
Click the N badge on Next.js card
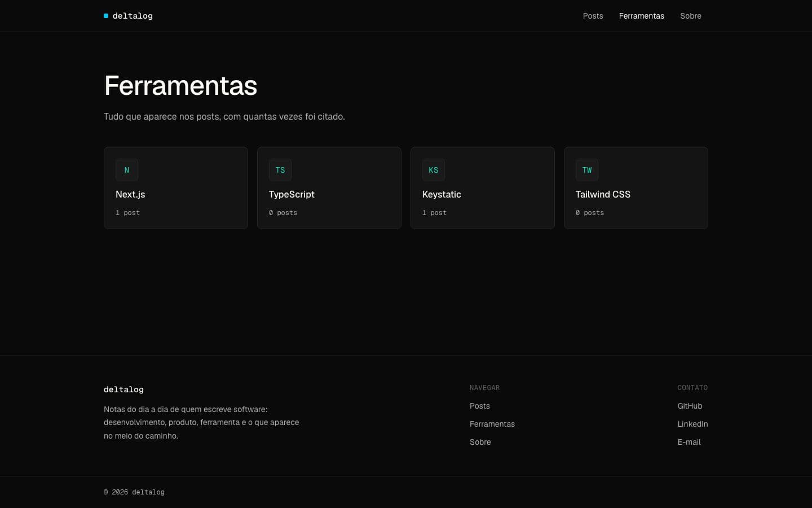[x=127, y=170]
